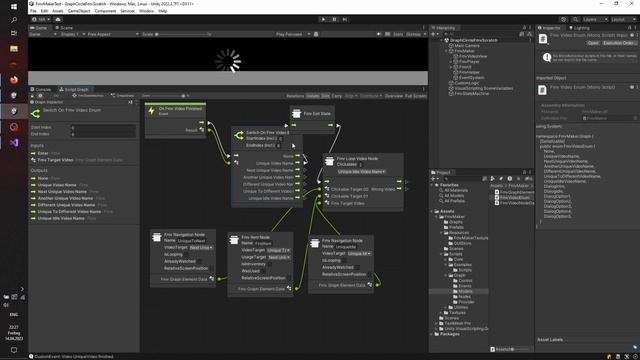Click the script file icon in Inspector header
Viewport: 640px width, 360px height.
point(543,39)
